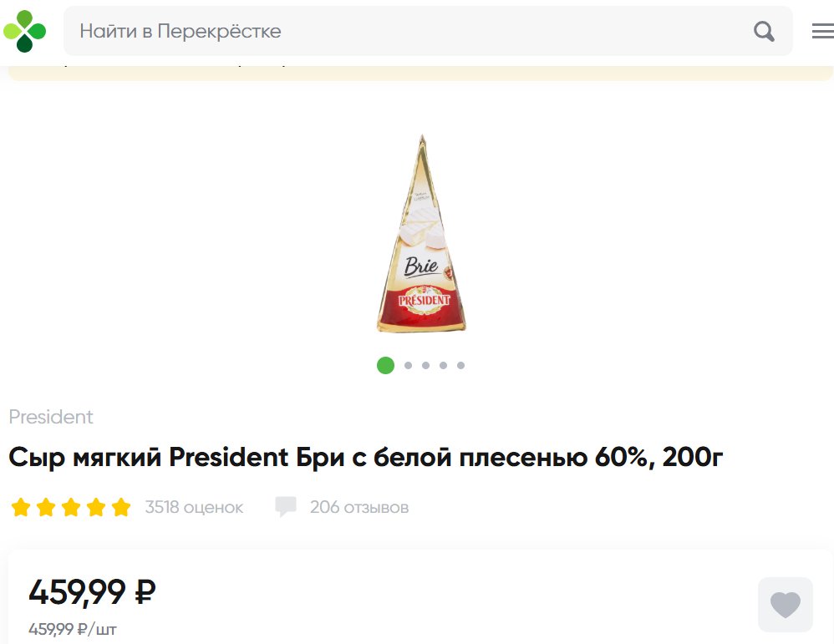Image resolution: width=834 pixels, height=644 pixels.
Task: Click the 459,99 ₽ price
Action: pyautogui.click(x=92, y=592)
